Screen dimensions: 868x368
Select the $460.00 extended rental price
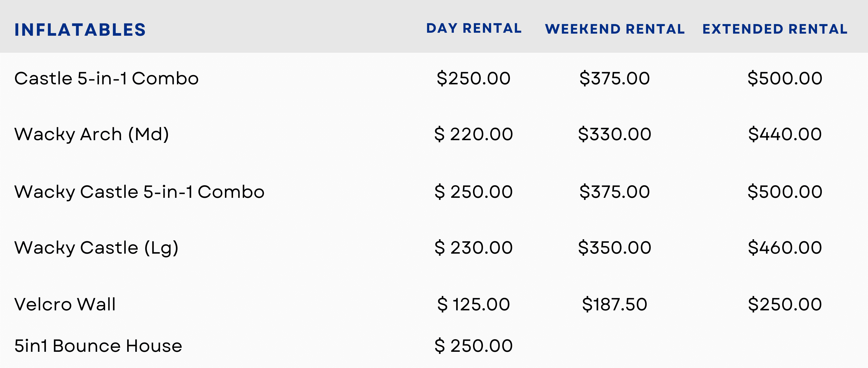[x=785, y=248]
